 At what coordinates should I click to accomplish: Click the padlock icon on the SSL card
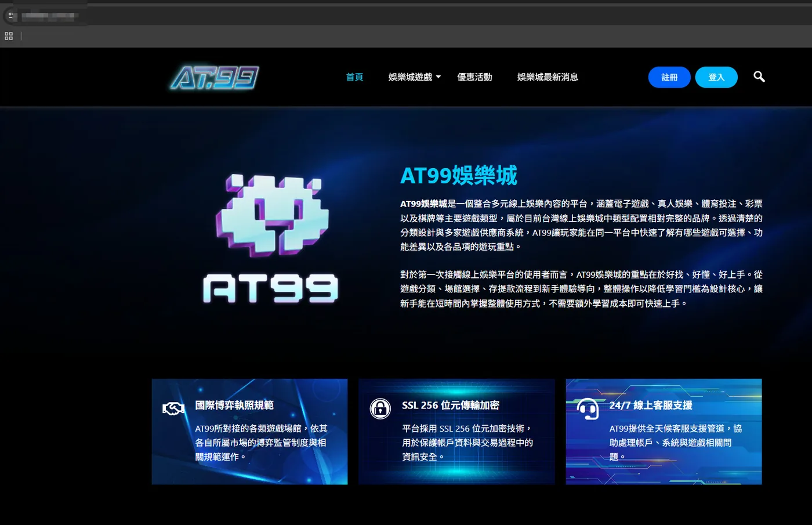[380, 408]
